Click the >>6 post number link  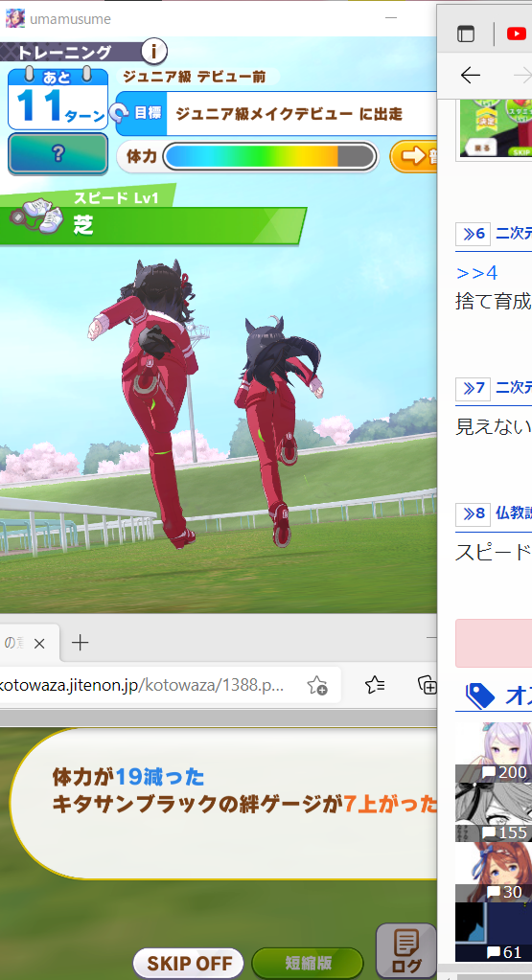tap(474, 234)
